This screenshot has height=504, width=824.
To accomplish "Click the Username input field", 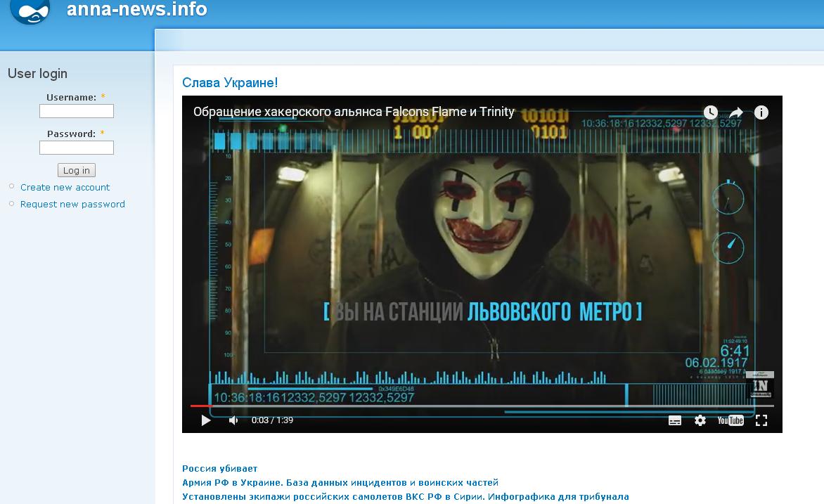I will pos(77,111).
